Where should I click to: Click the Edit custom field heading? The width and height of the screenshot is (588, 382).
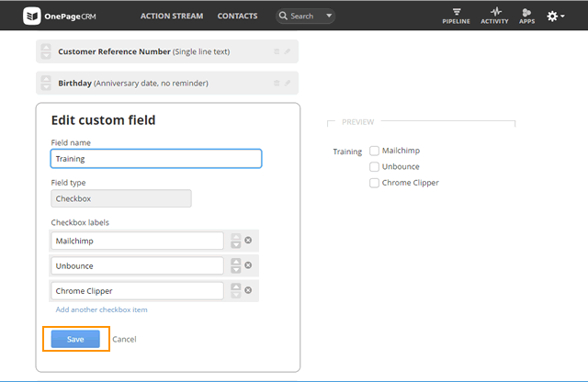pyautogui.click(x=103, y=120)
